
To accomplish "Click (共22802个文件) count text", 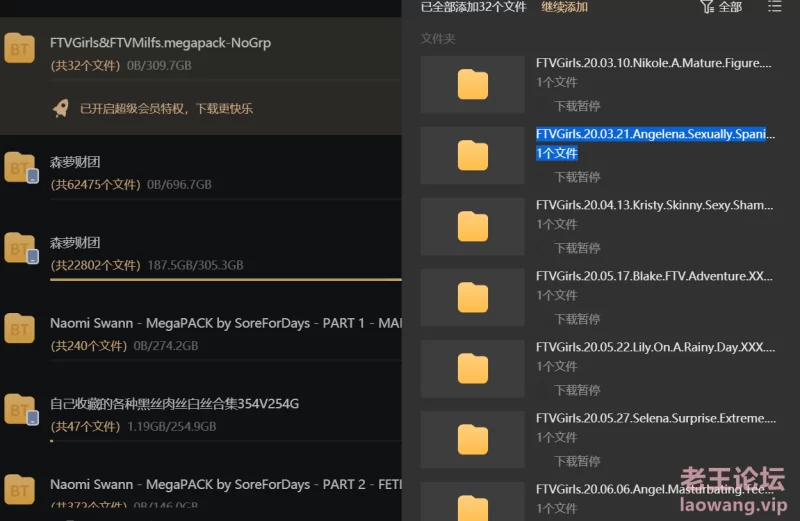I will pyautogui.click(x=95, y=265).
